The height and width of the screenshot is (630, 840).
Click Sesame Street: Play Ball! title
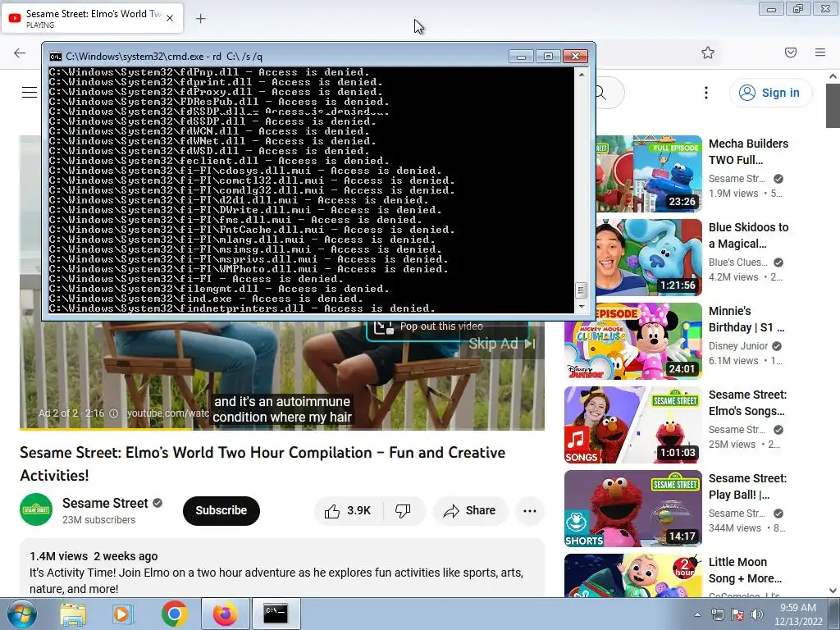[x=747, y=486]
